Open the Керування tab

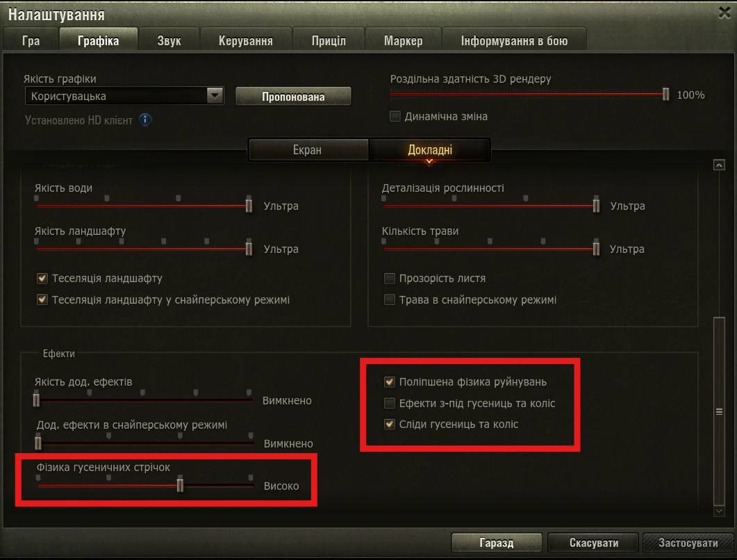point(245,40)
